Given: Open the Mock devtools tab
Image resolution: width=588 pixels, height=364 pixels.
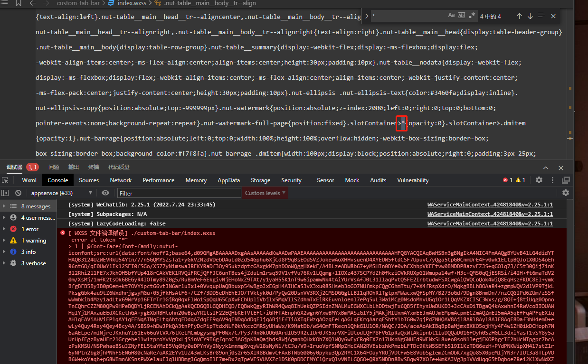Looking at the screenshot, I should coord(352,180).
